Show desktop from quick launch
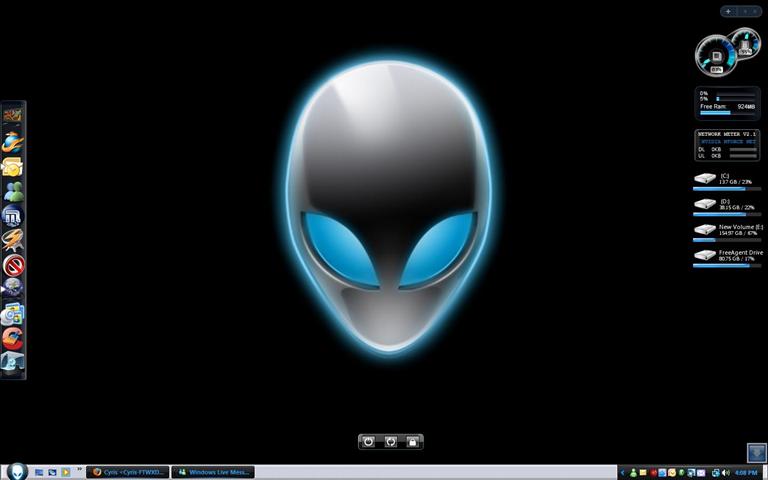Image resolution: width=768 pixels, height=480 pixels. [39, 473]
